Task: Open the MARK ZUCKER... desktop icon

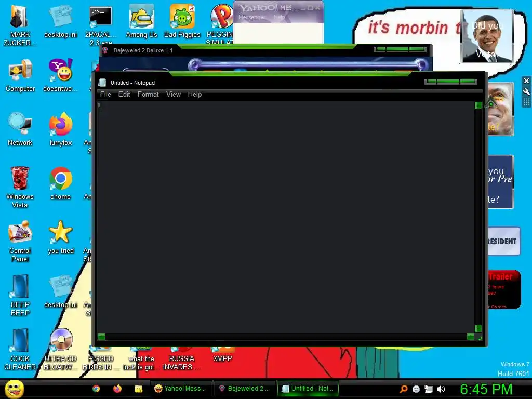Action: pos(20,25)
